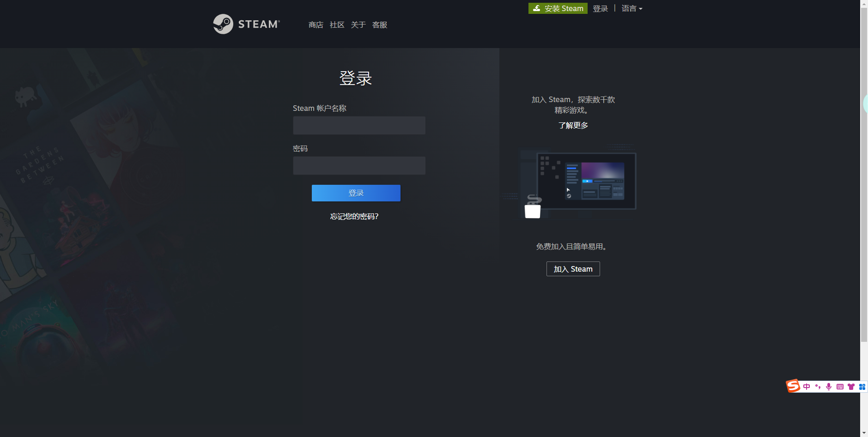This screenshot has height=437, width=868.
Task: Click the 加入 Steam button
Action: pos(573,269)
